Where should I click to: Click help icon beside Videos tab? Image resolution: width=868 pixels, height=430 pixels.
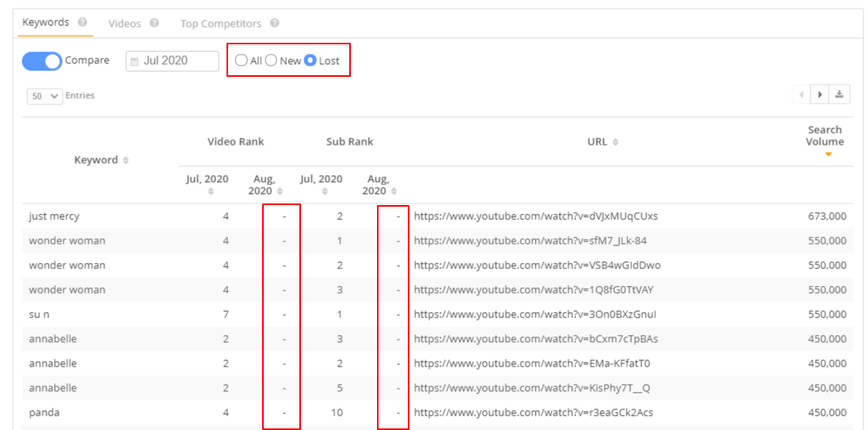154,23
